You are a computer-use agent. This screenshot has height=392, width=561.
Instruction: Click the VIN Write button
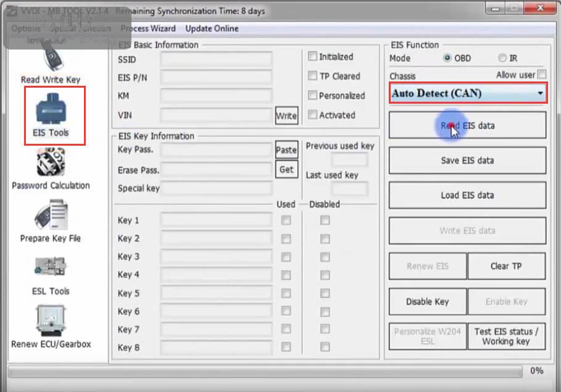(x=286, y=115)
